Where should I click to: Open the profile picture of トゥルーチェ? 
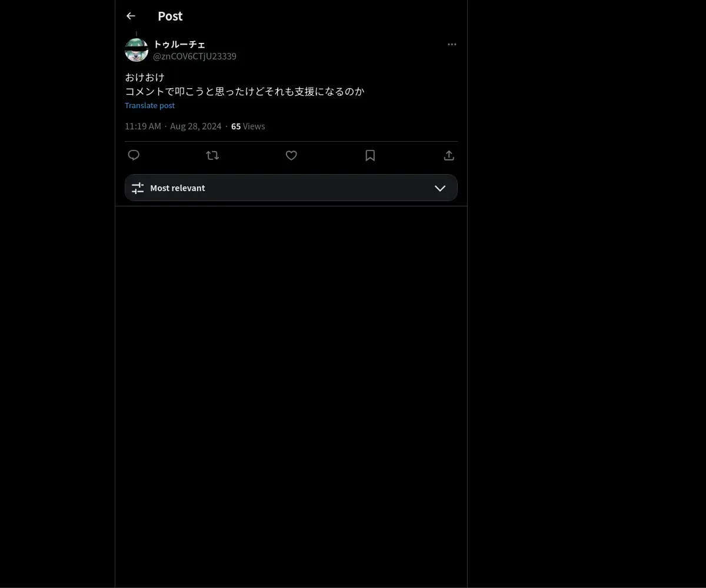pos(136,50)
